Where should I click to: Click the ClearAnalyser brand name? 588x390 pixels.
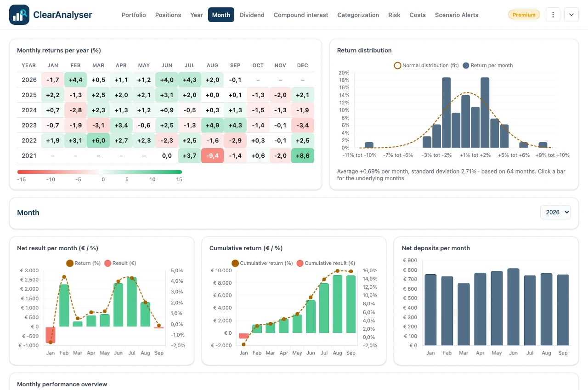pyautogui.click(x=62, y=15)
